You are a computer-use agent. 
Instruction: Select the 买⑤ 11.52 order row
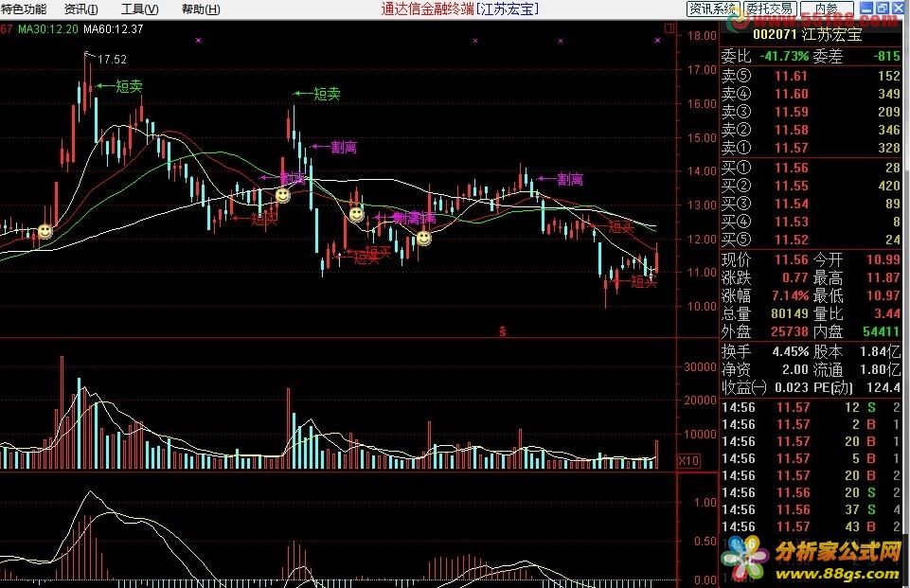point(811,240)
